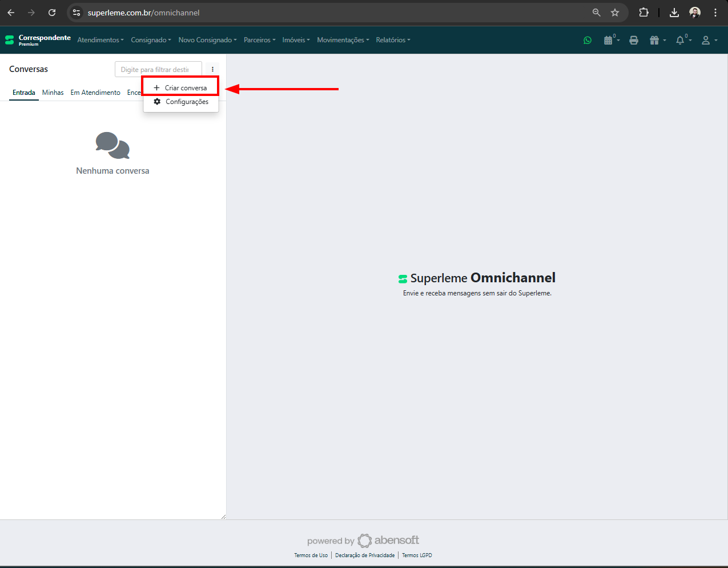
Task: Select Criar conversa from the menu
Action: pyautogui.click(x=180, y=86)
